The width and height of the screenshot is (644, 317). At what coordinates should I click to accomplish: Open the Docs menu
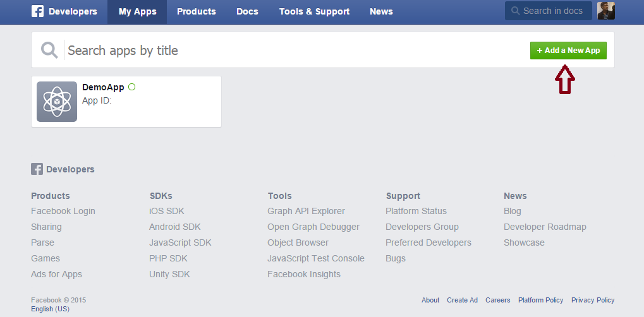(x=247, y=11)
